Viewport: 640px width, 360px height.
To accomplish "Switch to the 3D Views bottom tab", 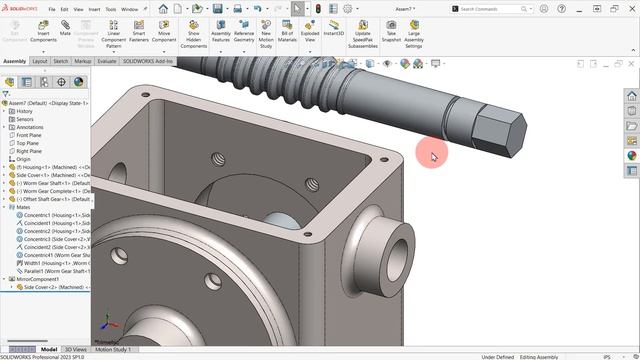I will [x=76, y=349].
